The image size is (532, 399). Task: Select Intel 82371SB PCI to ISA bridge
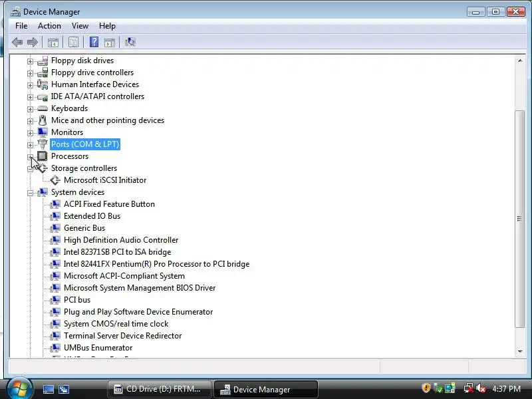pos(118,252)
